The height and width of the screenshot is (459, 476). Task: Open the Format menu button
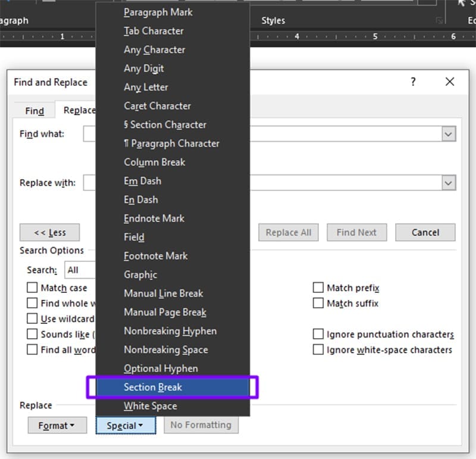click(x=57, y=425)
